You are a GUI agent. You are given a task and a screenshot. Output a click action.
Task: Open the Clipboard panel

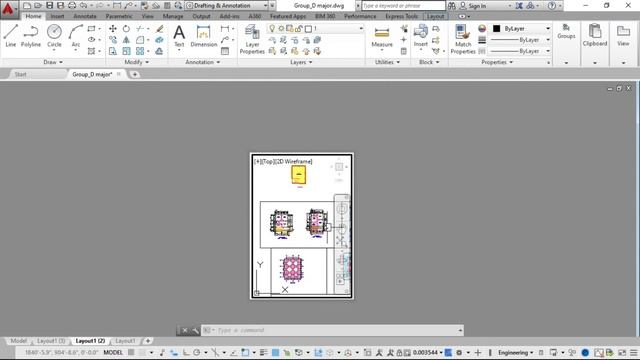[x=595, y=35]
